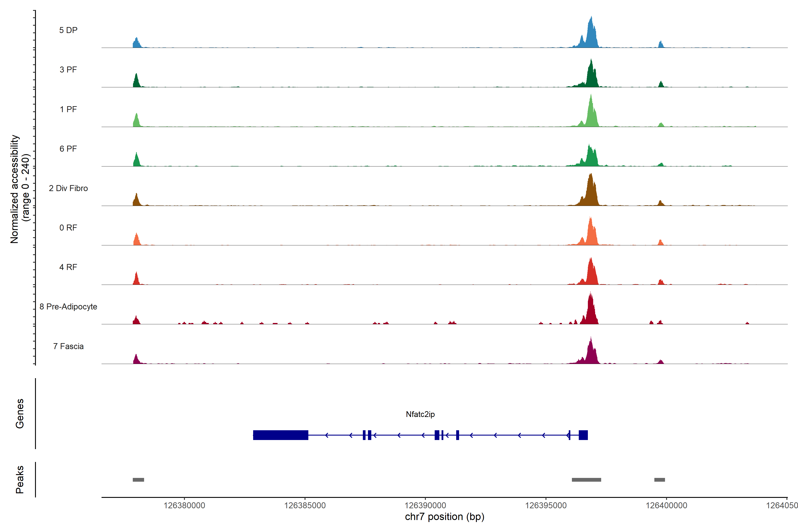Click the 126380000 axis tick label
The height and width of the screenshot is (532, 798).
pos(184,506)
